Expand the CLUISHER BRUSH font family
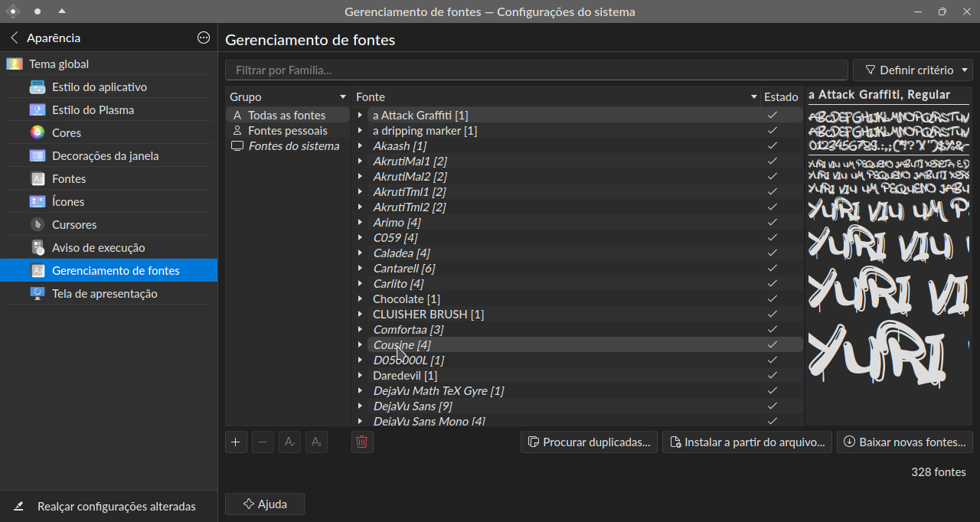Viewport: 980px width, 522px height. [x=360, y=315]
